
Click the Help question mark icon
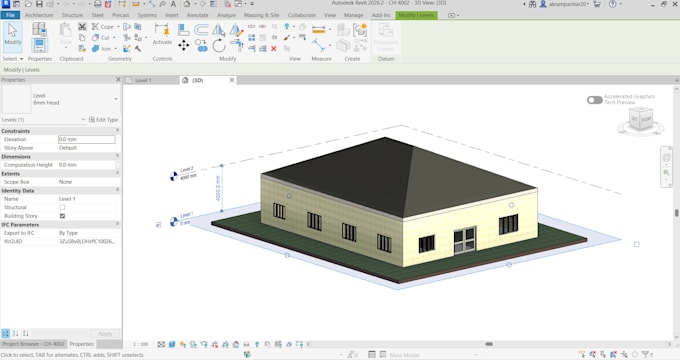click(x=612, y=4)
